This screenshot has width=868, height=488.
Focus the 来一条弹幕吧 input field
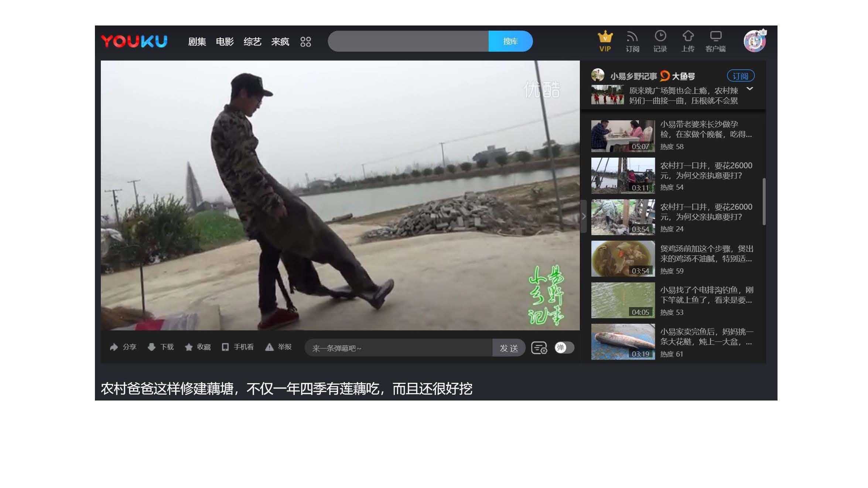pyautogui.click(x=399, y=348)
